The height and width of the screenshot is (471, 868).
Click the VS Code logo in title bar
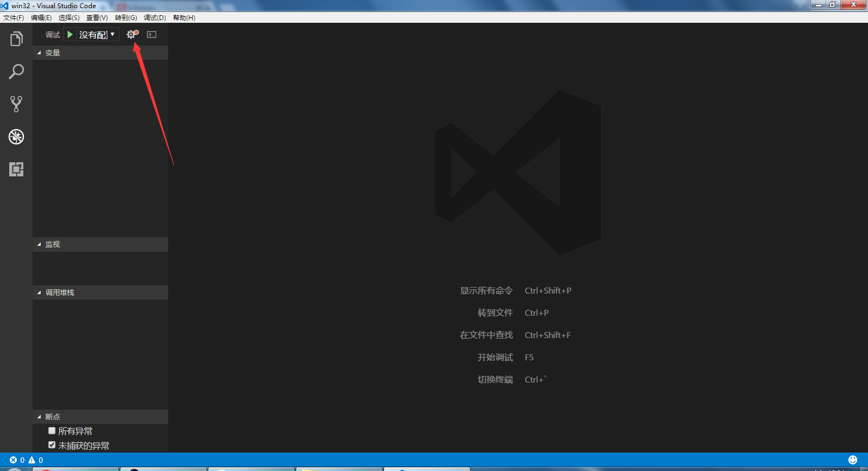point(5,5)
